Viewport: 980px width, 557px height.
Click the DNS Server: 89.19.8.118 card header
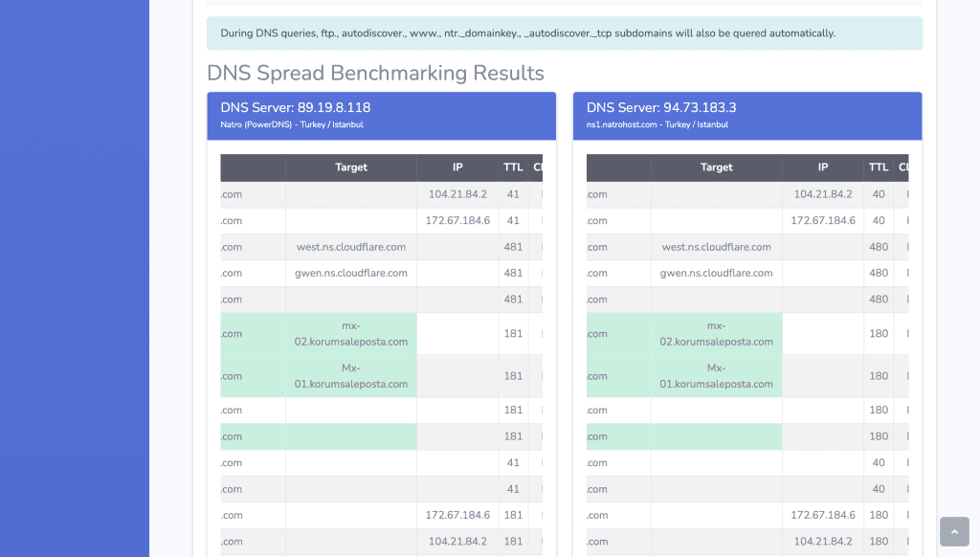click(381, 115)
